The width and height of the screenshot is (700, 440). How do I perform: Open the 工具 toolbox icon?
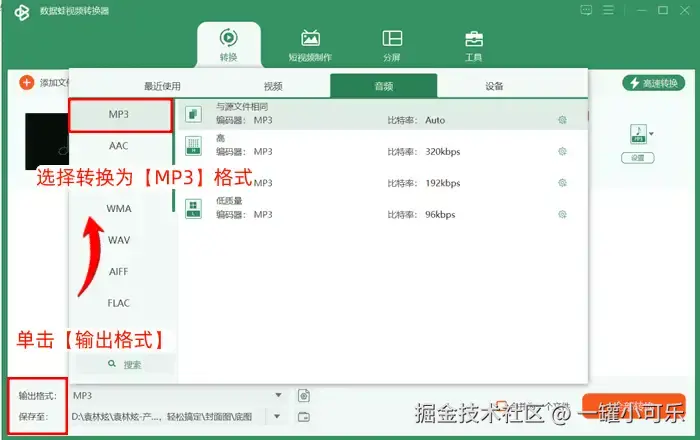pos(474,39)
